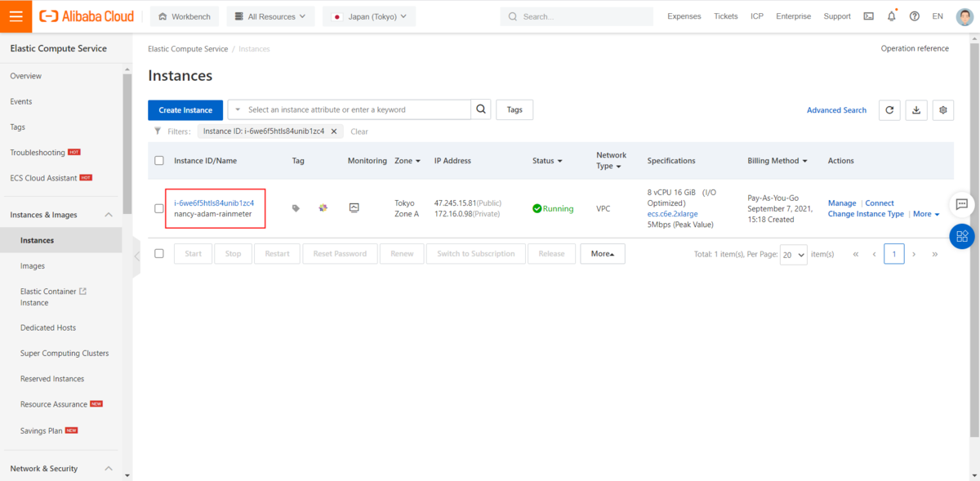Go to Tags in the sidebar

(18, 127)
